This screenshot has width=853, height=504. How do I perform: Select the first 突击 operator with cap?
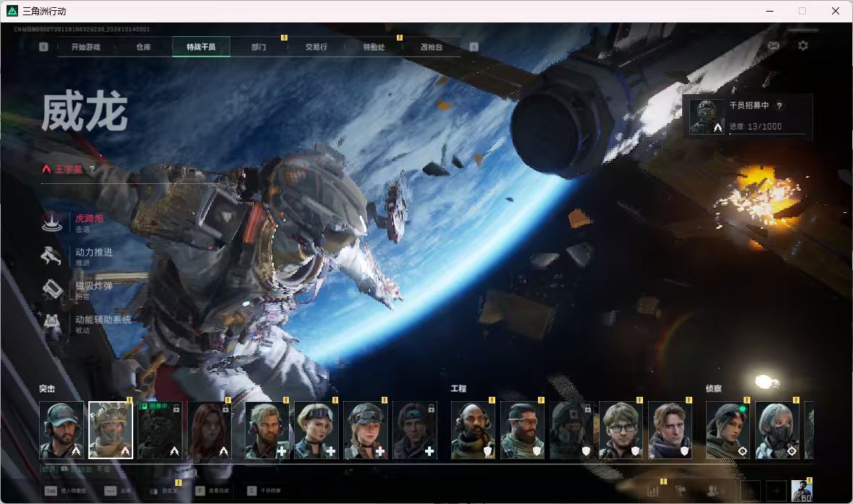(x=62, y=430)
